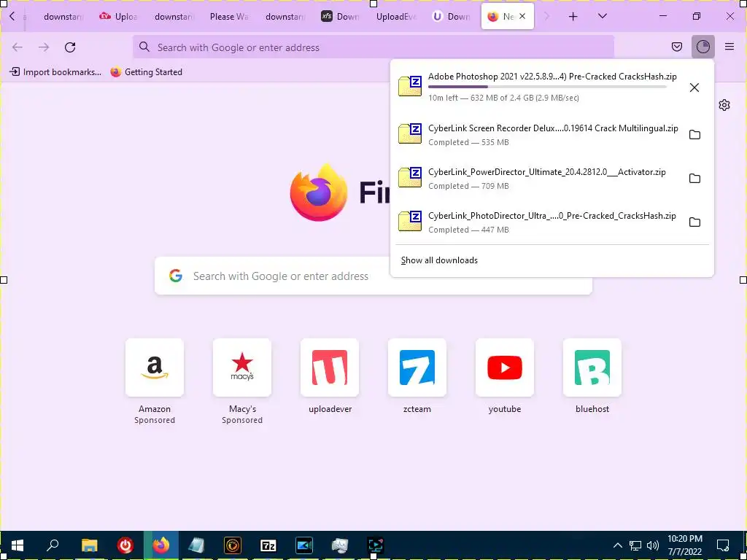Open Windows taskbar search
This screenshot has height=560, width=747.
(53, 545)
